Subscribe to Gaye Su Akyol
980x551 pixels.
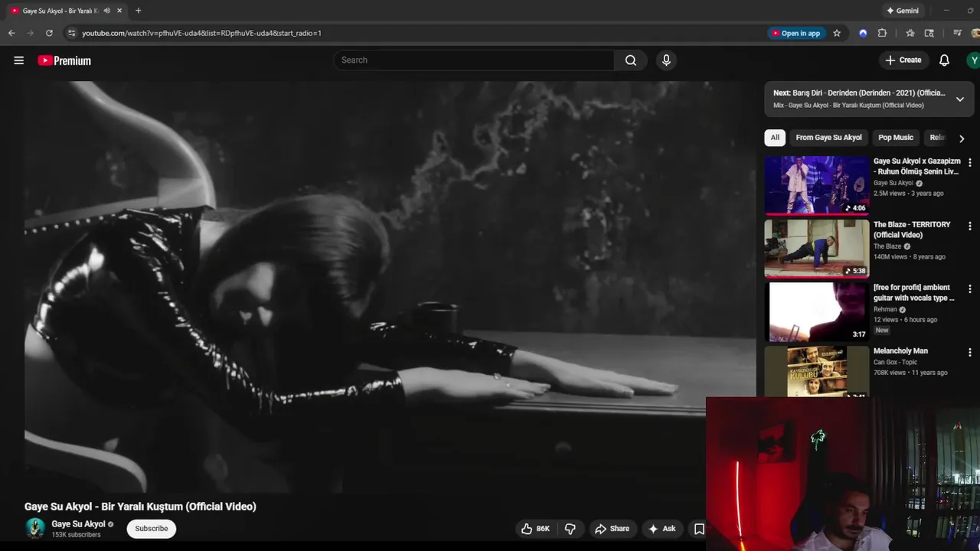[152, 529]
